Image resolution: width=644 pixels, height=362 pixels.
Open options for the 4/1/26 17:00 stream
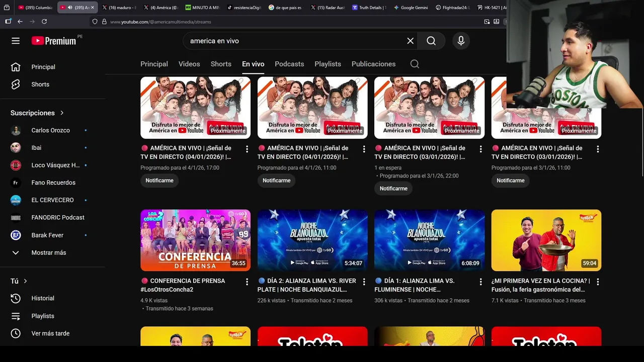tap(247, 149)
